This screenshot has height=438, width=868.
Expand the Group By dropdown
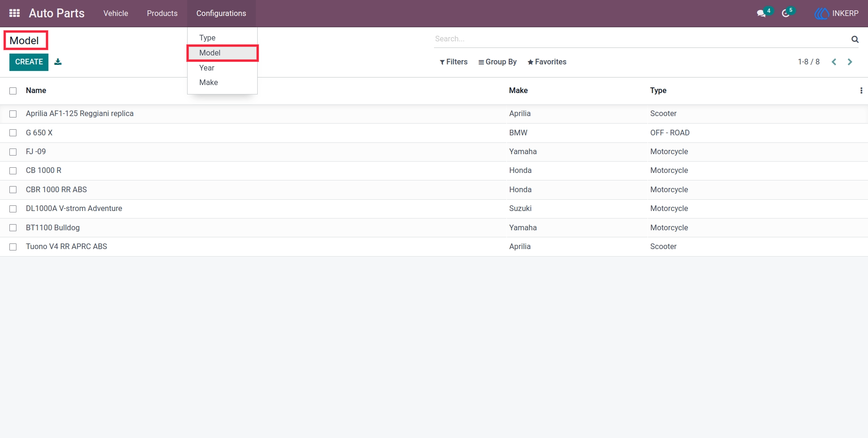[497, 62]
